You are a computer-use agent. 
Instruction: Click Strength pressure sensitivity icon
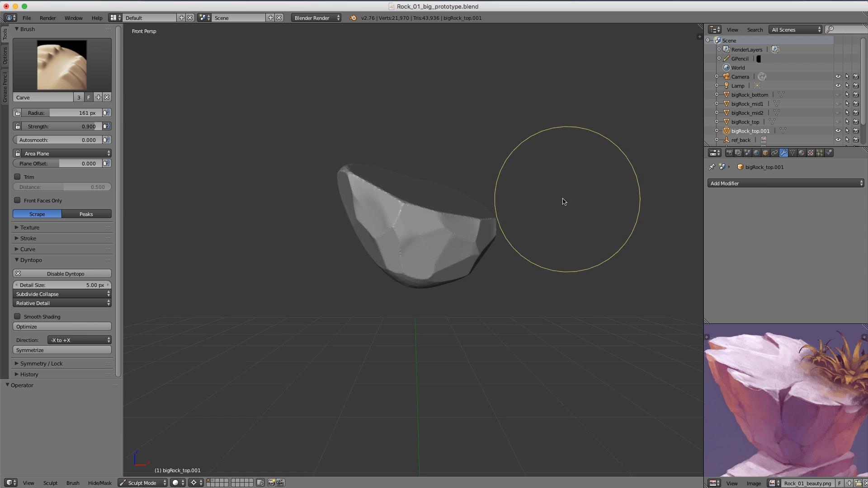tap(106, 127)
